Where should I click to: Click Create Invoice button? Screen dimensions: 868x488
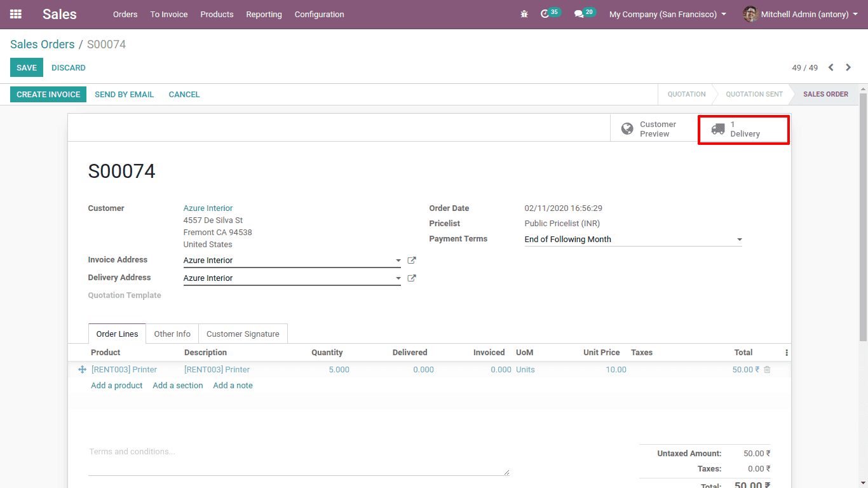[x=48, y=94]
